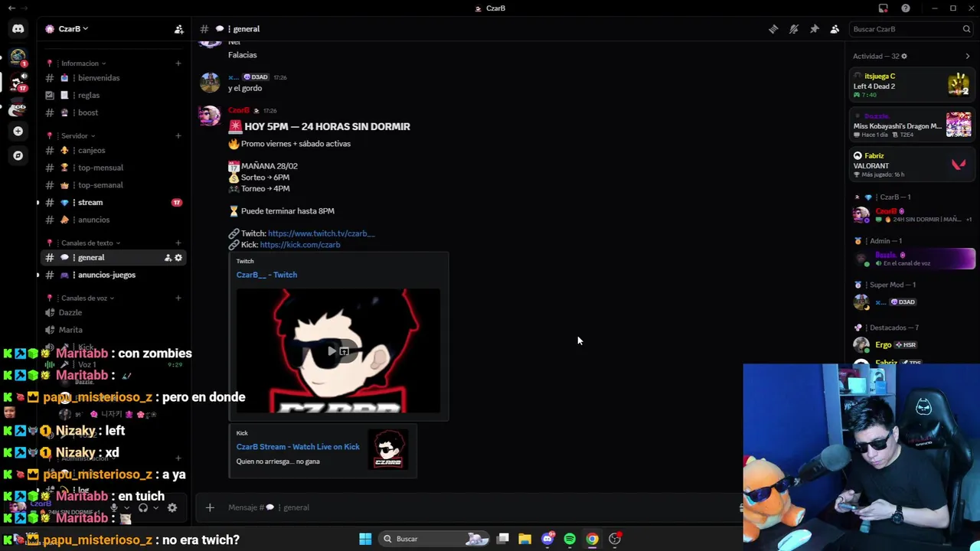Open the anuncios-juegos channel
Image resolution: width=980 pixels, height=551 pixels.
click(113, 275)
